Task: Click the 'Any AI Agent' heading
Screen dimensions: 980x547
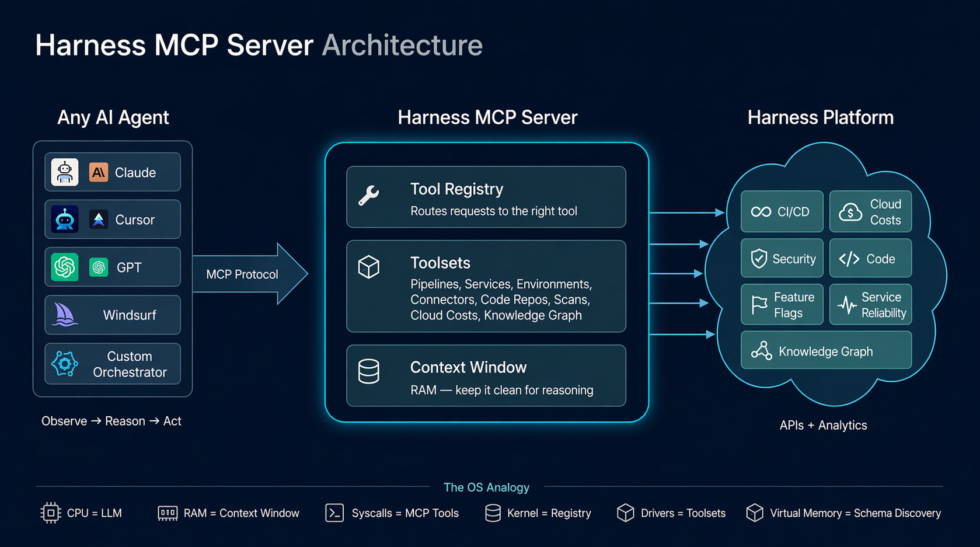Action: 113,118
